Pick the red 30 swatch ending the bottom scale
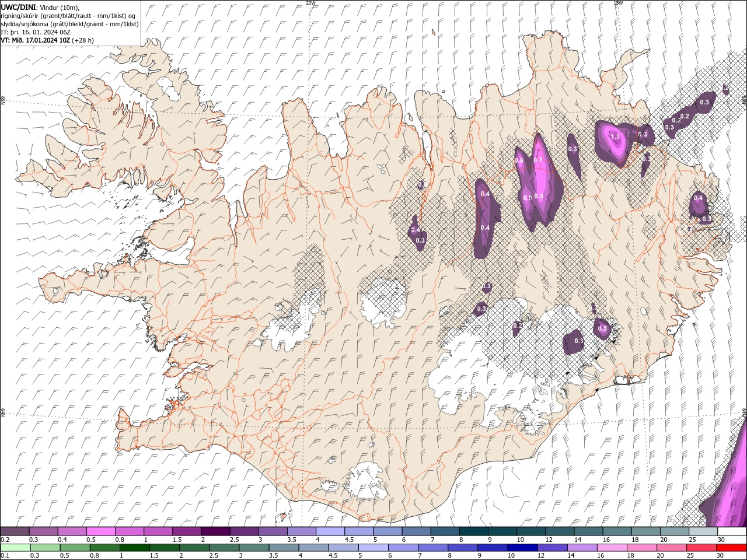Screen dimensions: 747x560 731,548
